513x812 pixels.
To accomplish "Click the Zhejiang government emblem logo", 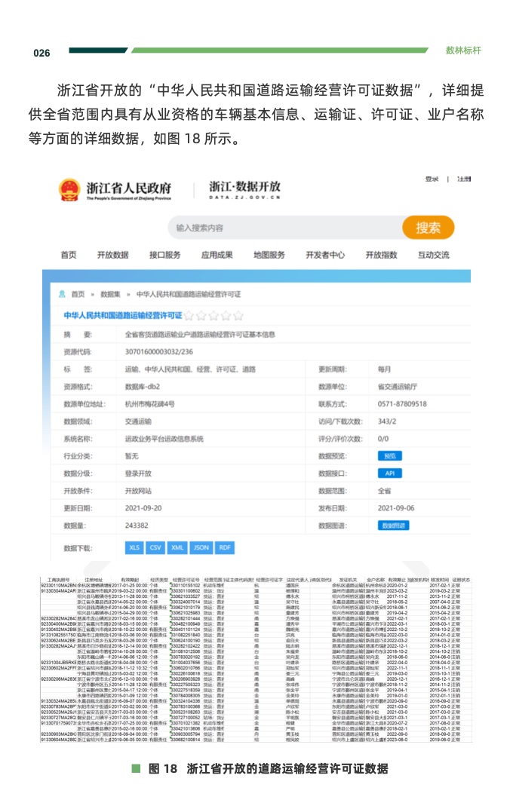I will 69,191.
